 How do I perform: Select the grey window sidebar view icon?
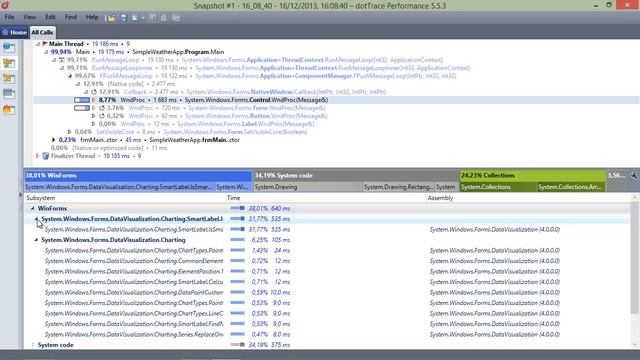point(9,94)
